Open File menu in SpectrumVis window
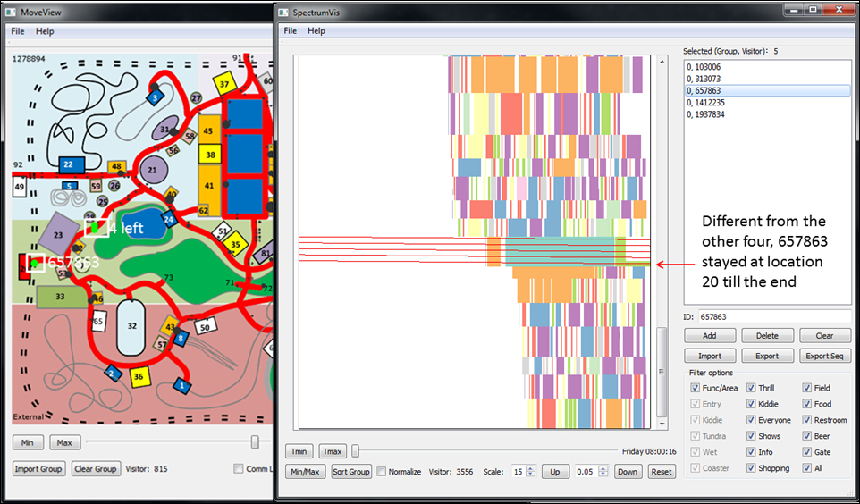 click(x=290, y=30)
